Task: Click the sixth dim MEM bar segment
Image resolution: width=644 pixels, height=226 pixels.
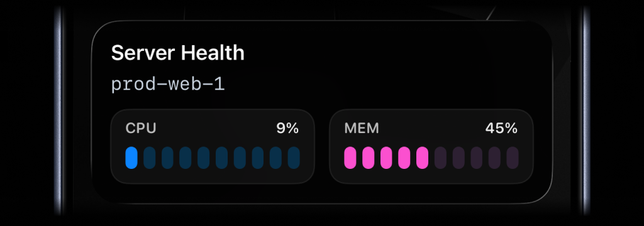Action: tap(441, 158)
